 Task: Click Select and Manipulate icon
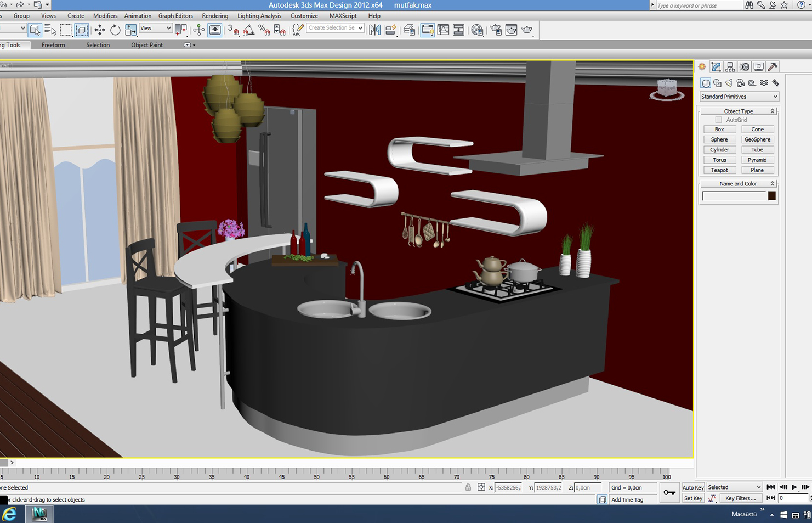pos(198,30)
